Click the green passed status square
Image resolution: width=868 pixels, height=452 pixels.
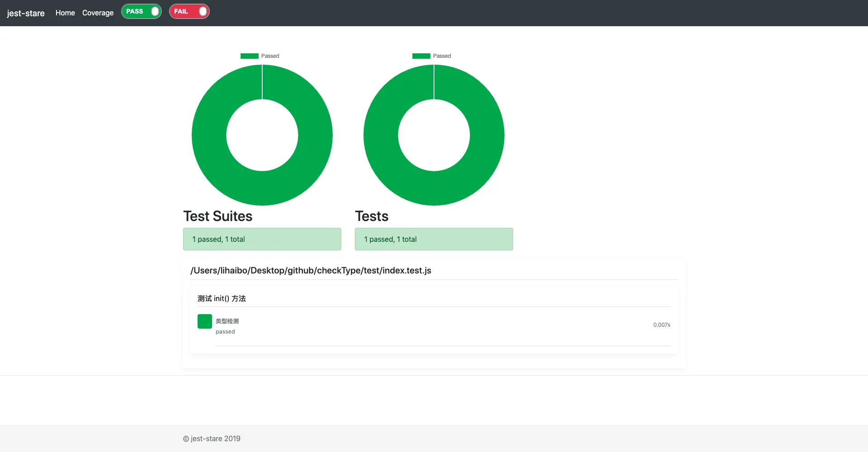pyautogui.click(x=205, y=321)
